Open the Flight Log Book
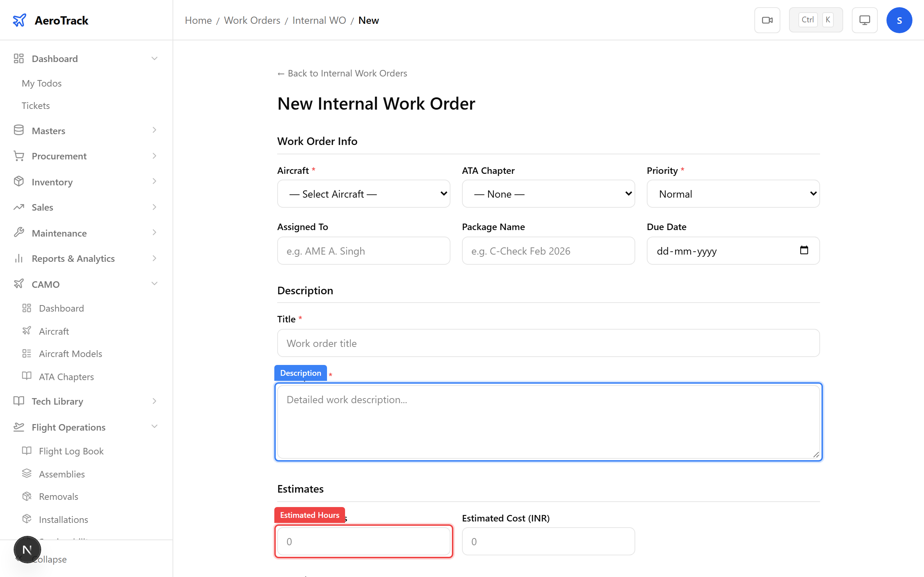Viewport: 924px width, 577px height. [x=71, y=451]
